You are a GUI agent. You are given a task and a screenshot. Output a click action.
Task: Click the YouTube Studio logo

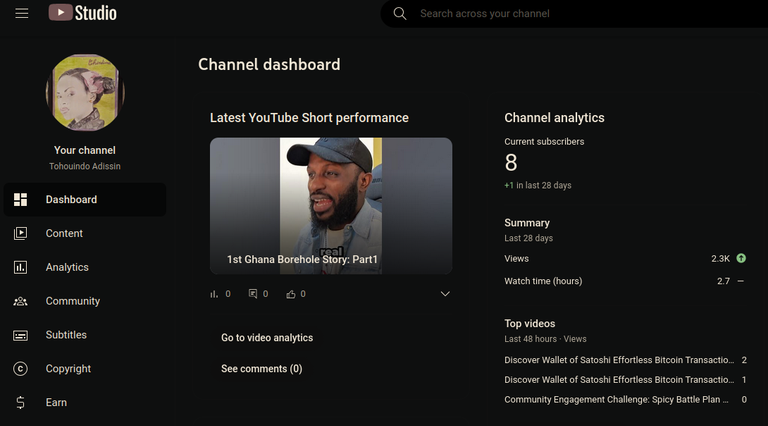(x=82, y=13)
